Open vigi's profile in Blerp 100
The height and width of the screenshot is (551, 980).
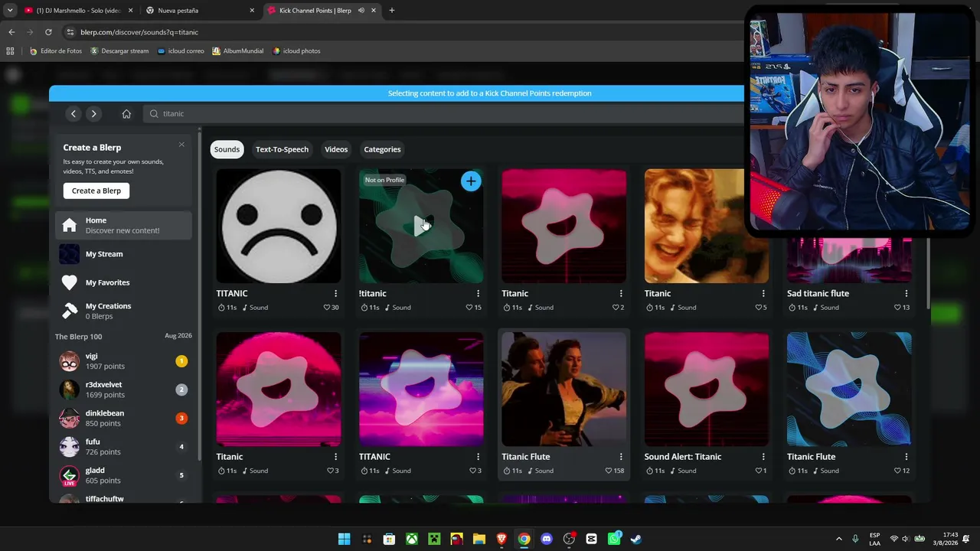[123, 361]
